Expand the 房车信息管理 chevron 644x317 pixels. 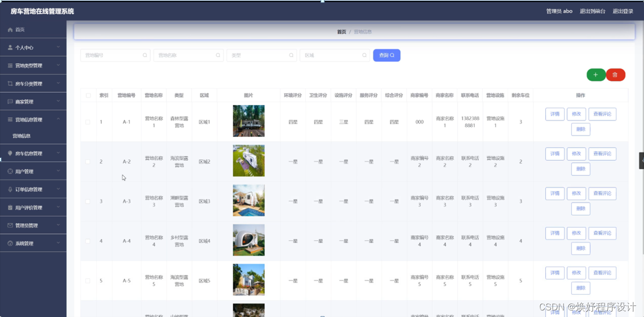[58, 153]
